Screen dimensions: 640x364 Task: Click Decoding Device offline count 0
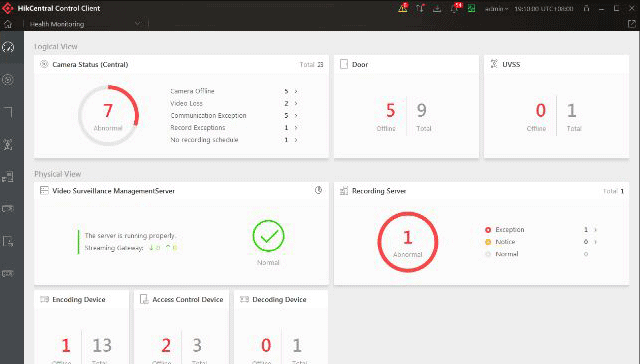[266, 346]
